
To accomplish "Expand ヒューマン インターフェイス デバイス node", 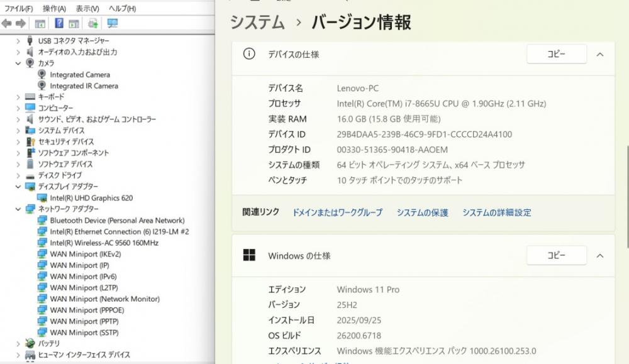I will tap(18, 355).
